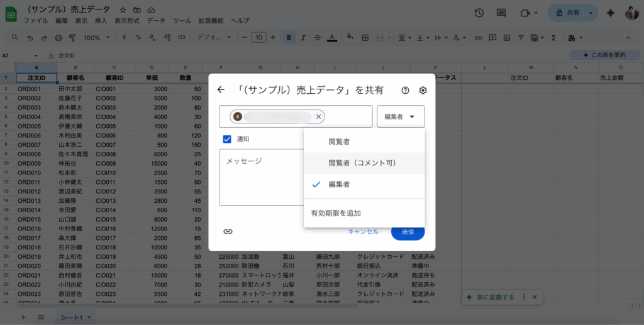Click the insert chart icon
644x325 pixels.
[507, 37]
